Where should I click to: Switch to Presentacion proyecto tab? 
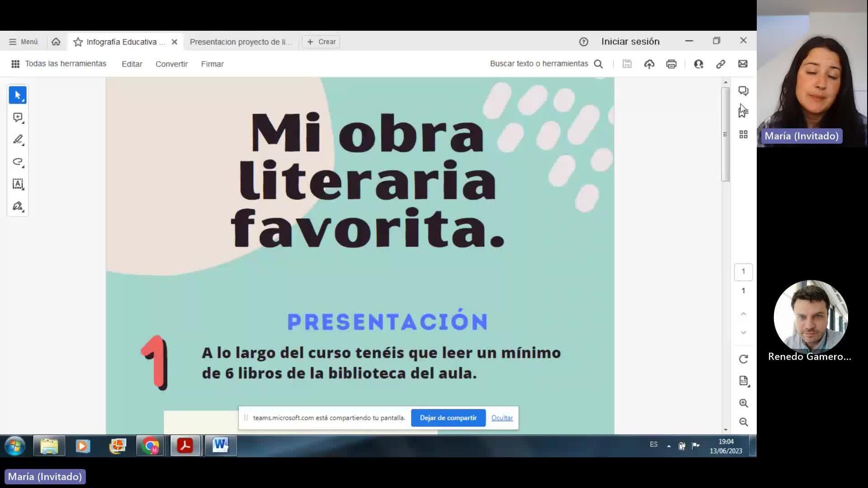click(241, 42)
